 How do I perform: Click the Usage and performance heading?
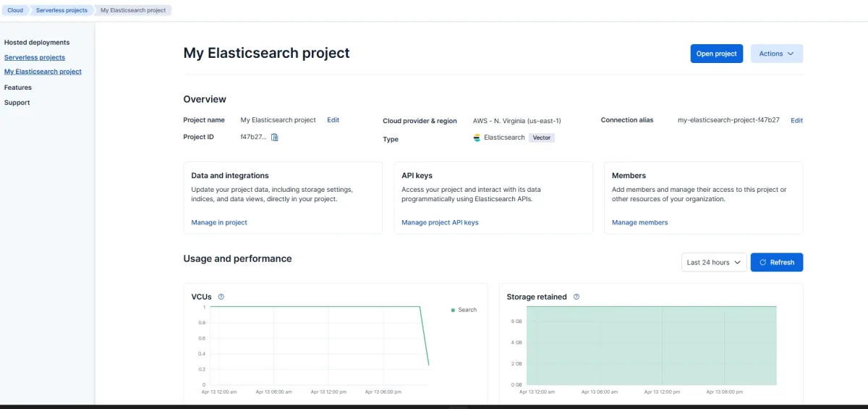pyautogui.click(x=237, y=258)
